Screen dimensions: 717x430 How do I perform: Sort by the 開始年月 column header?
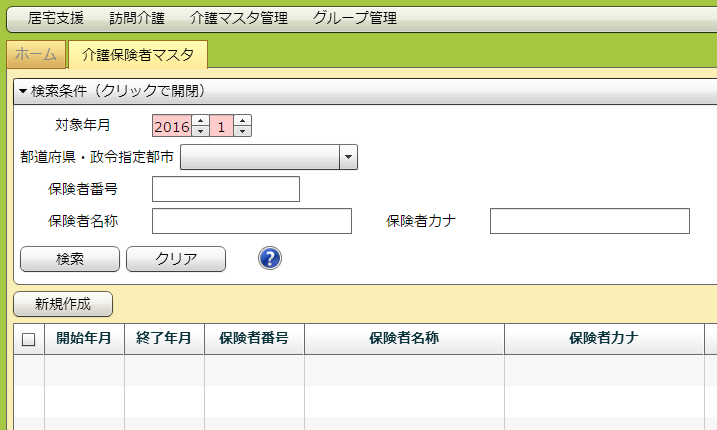pyautogui.click(x=84, y=339)
